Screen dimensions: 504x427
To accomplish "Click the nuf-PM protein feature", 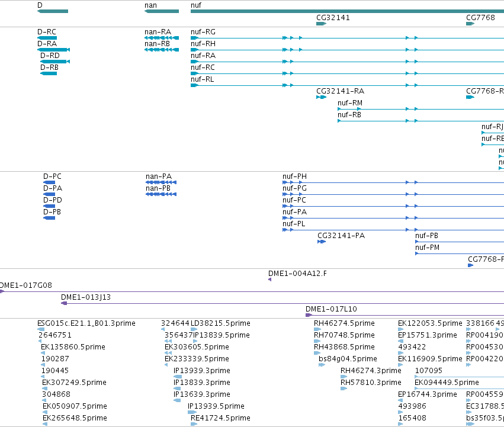I will pos(460,253).
